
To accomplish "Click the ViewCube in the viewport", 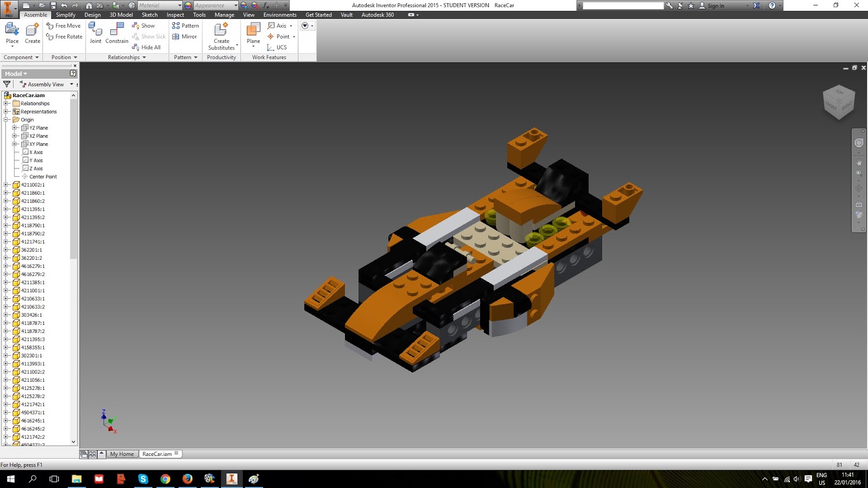I will (x=839, y=102).
